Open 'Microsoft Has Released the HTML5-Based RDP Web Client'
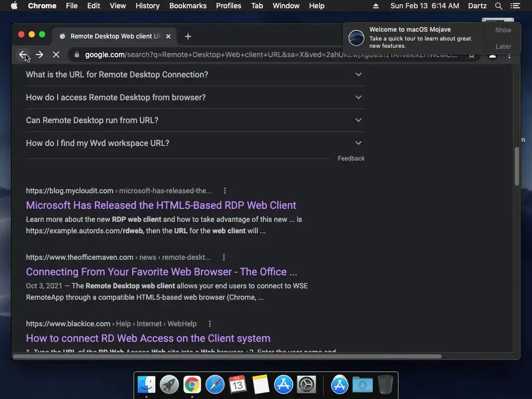The height and width of the screenshot is (399, 532). tap(161, 205)
